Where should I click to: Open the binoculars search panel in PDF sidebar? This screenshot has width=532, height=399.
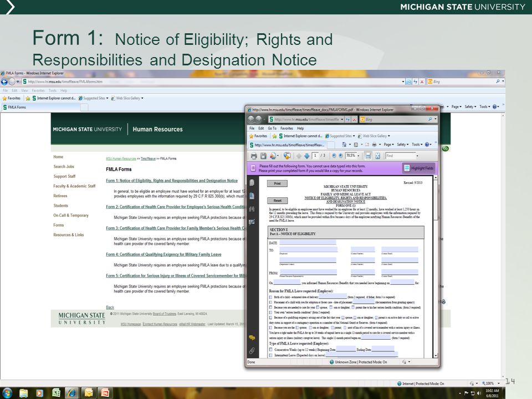tap(252, 209)
